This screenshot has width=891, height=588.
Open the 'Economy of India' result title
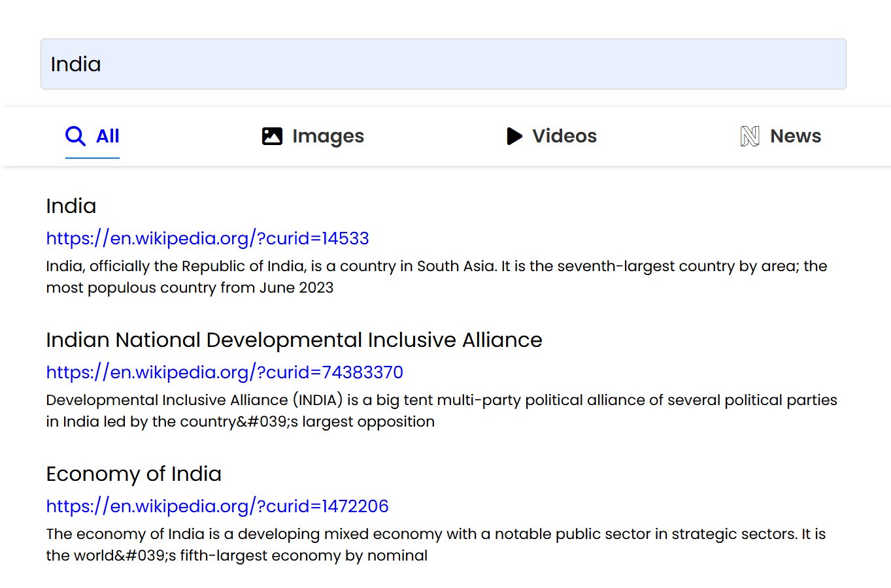click(134, 474)
